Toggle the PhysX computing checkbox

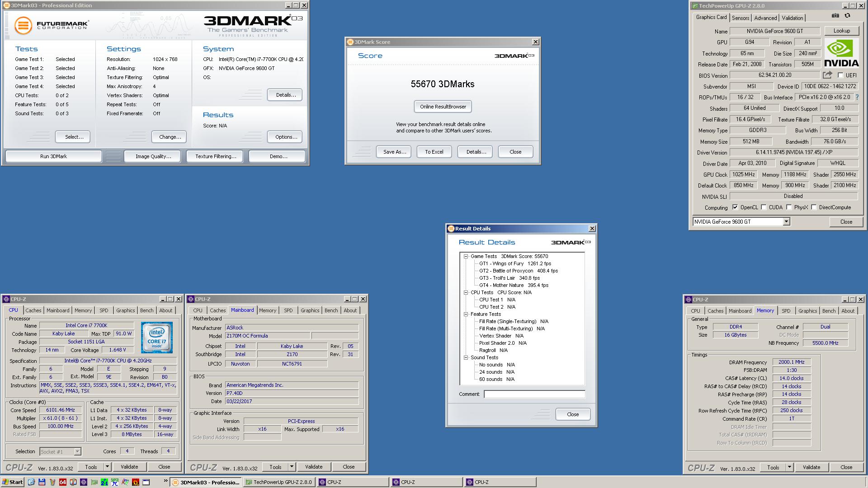[789, 207]
